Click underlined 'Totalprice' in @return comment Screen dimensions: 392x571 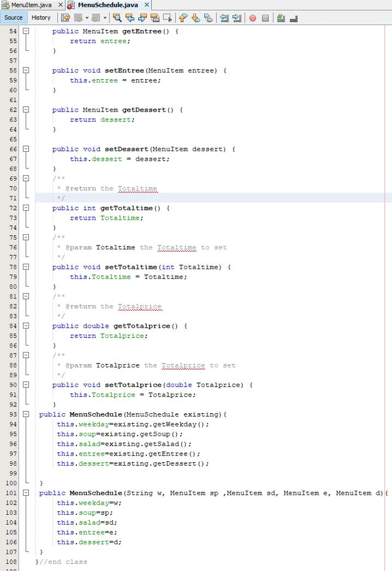click(x=139, y=307)
